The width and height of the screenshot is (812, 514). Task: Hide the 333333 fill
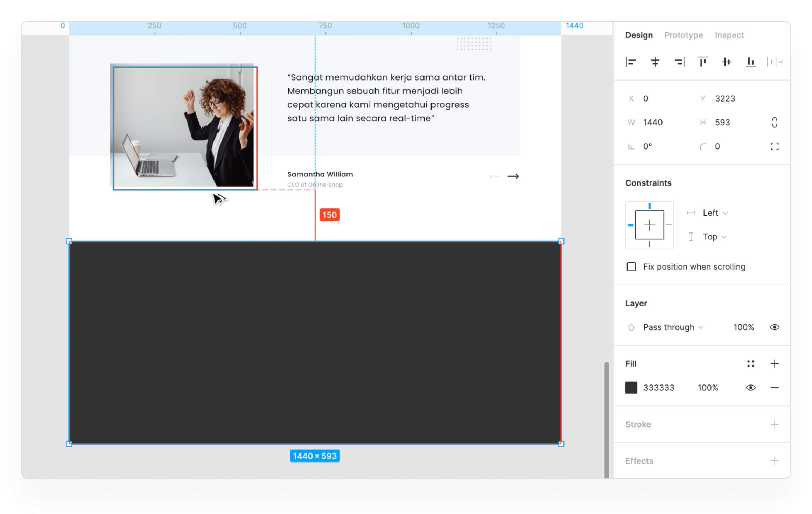click(x=750, y=388)
